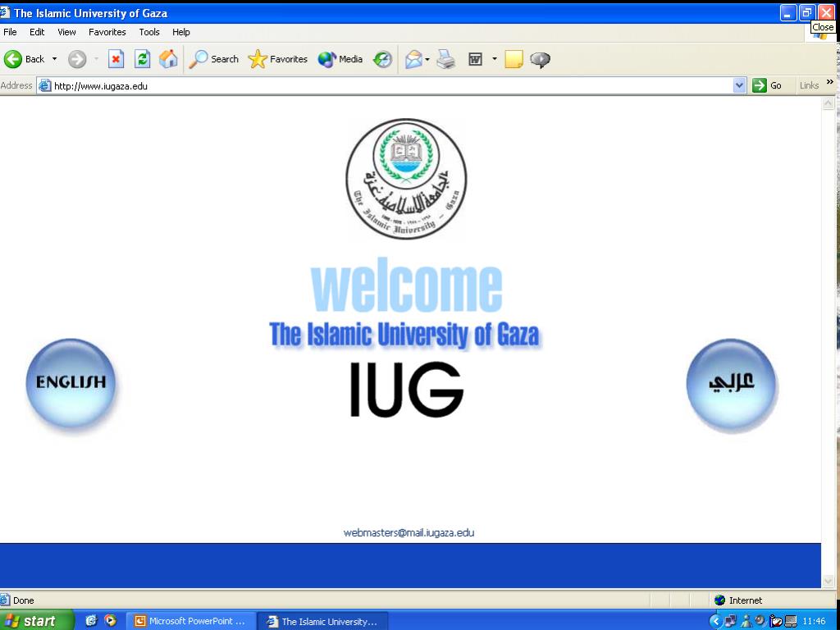This screenshot has height=630, width=840.
Task: Expand Forward button history dropdown
Action: coord(97,59)
